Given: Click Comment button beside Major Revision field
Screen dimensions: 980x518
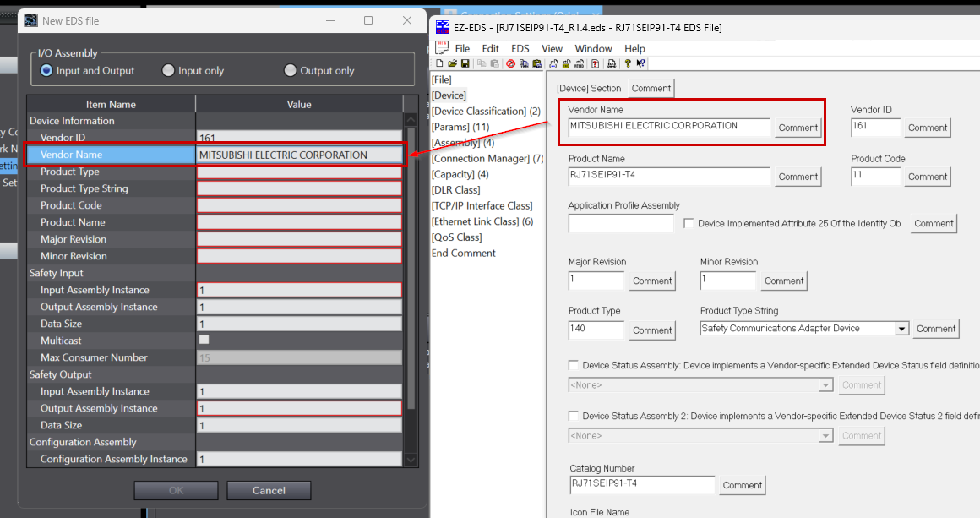Looking at the screenshot, I should pyautogui.click(x=652, y=281).
